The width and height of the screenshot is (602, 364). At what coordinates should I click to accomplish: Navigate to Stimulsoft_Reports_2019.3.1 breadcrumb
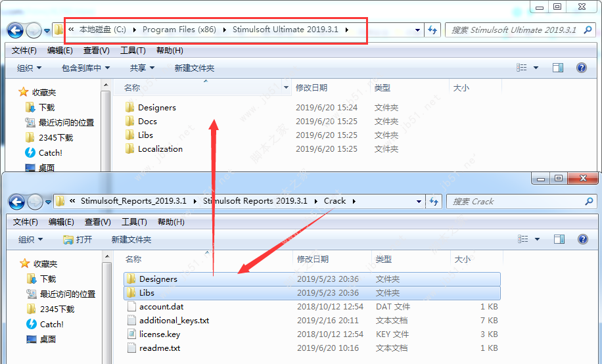click(x=133, y=201)
